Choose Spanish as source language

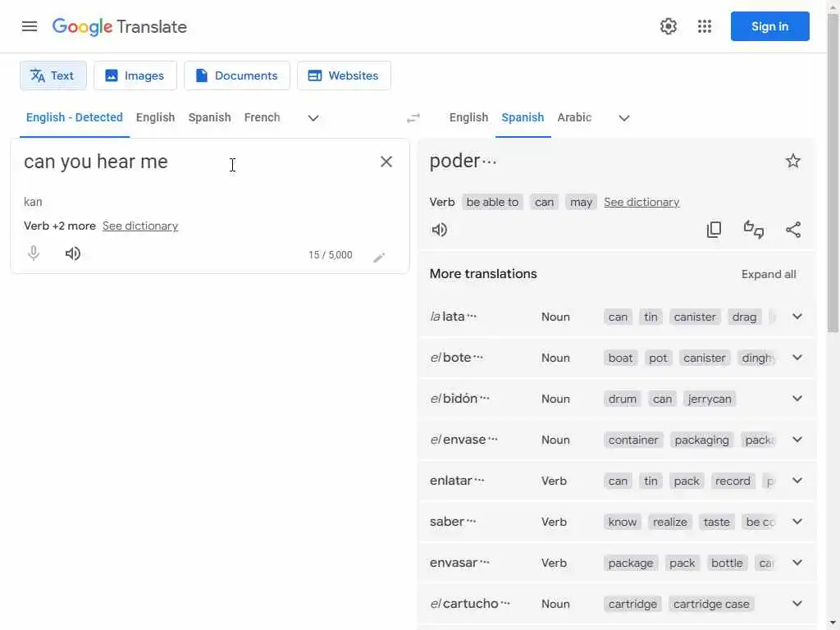[x=209, y=117]
